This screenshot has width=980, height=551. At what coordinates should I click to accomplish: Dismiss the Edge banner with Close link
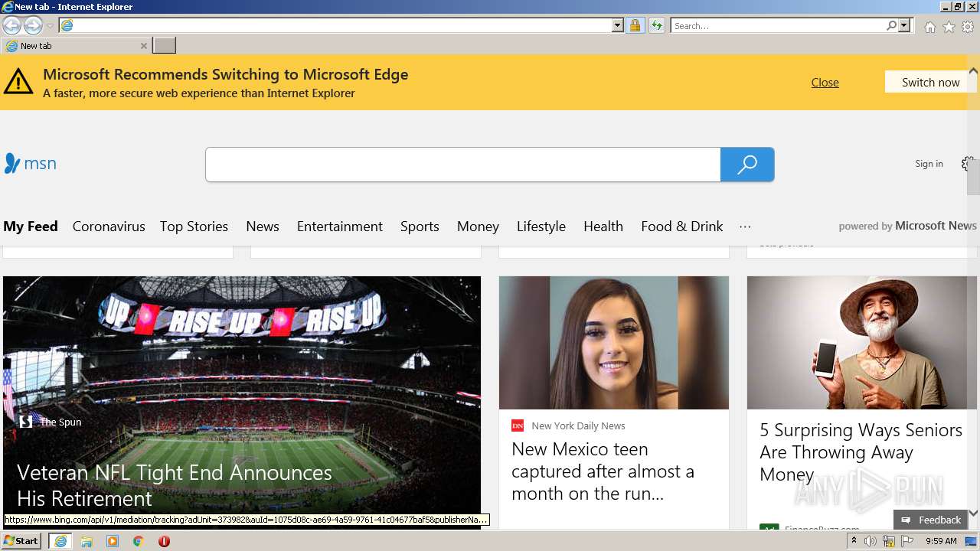(825, 82)
